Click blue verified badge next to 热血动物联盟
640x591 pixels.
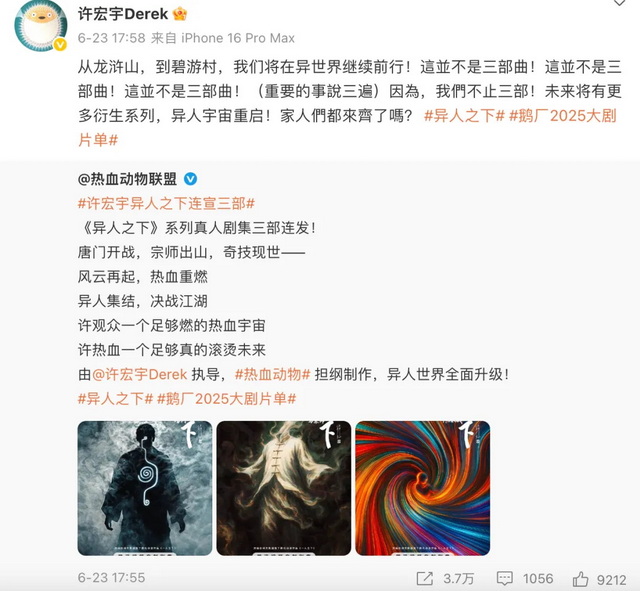point(190,179)
